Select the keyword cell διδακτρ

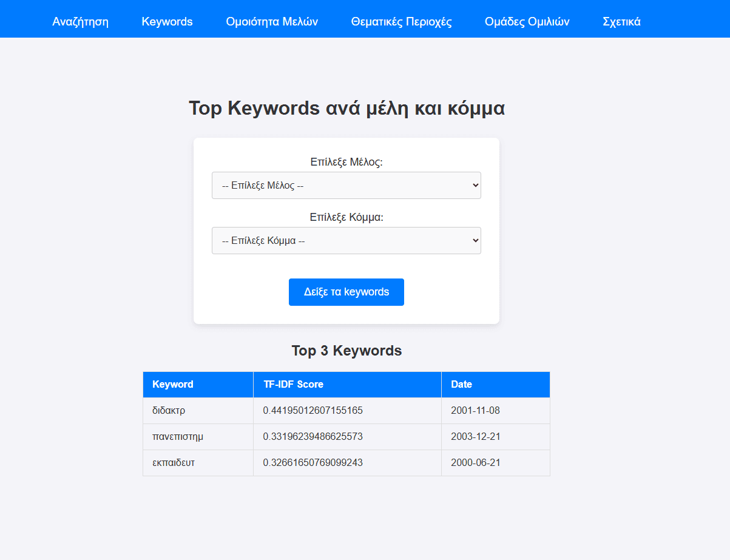198,411
